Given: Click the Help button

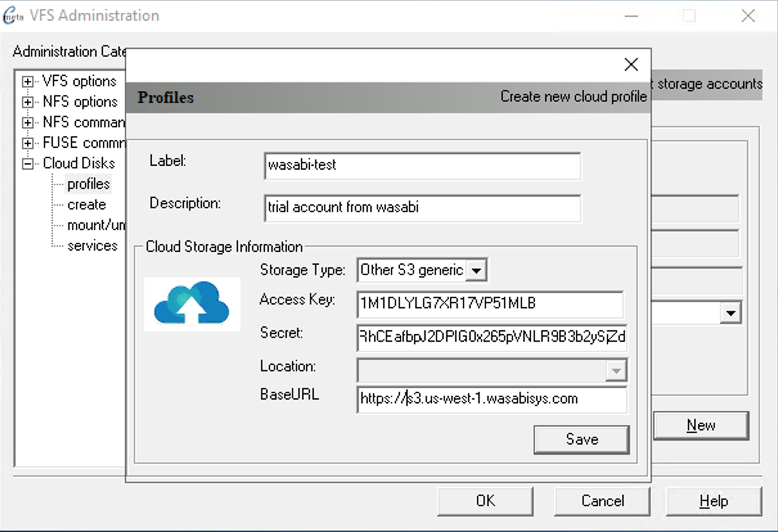Looking at the screenshot, I should pos(714,501).
